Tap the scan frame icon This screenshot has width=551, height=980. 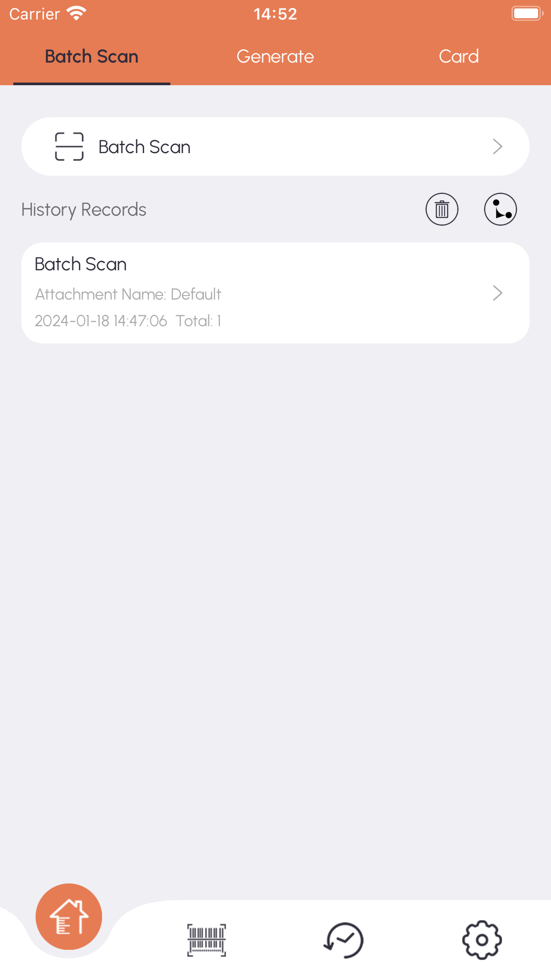point(69,146)
